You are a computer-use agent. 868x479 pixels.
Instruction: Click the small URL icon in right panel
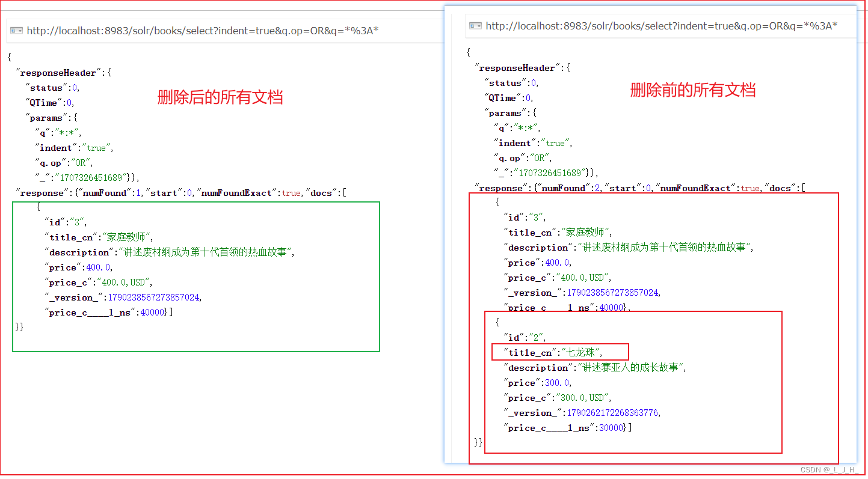476,26
